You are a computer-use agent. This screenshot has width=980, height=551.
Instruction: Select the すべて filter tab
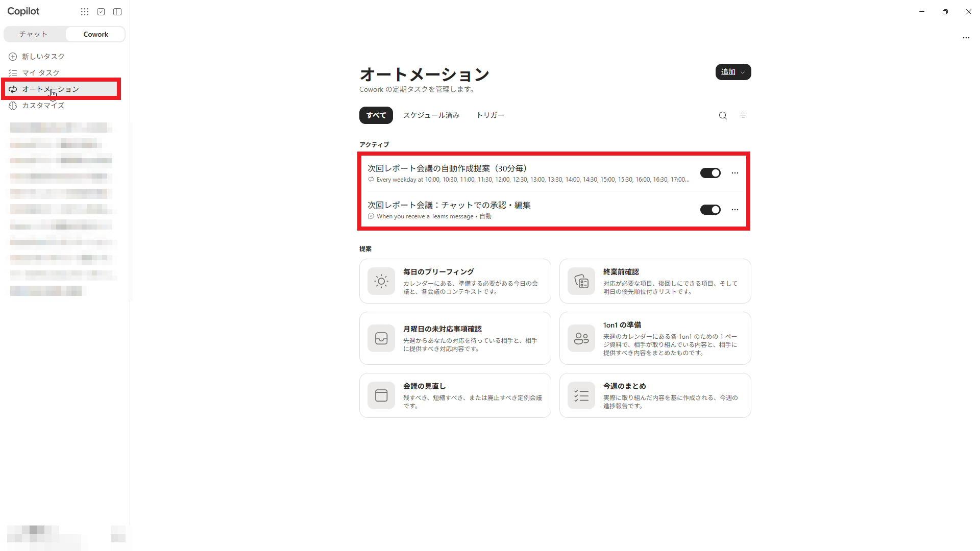376,115
